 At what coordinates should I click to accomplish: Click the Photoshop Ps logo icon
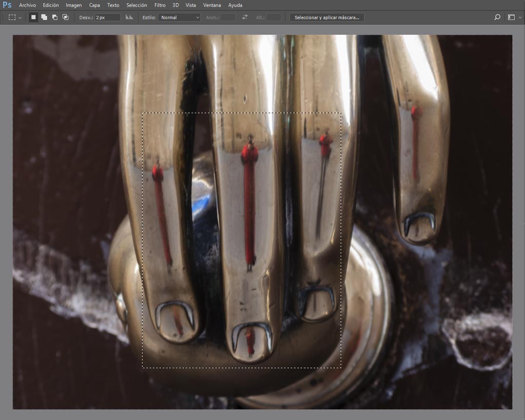pos(7,5)
